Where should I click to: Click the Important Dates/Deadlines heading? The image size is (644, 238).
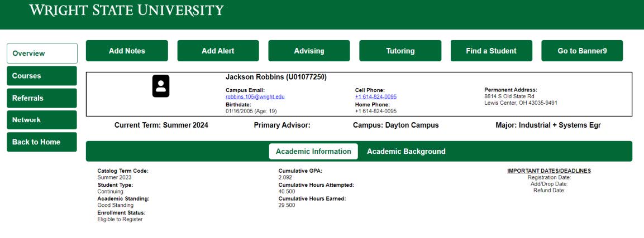tap(548, 171)
